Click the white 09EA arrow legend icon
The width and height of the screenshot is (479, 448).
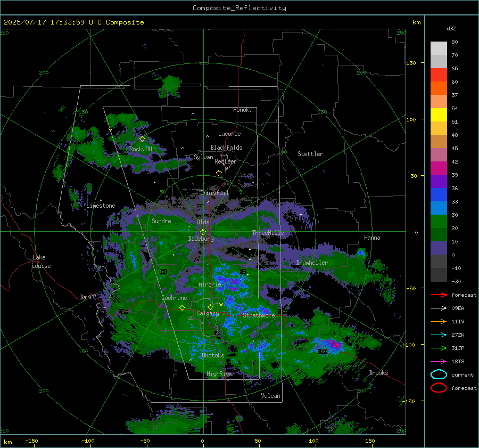tap(439, 308)
